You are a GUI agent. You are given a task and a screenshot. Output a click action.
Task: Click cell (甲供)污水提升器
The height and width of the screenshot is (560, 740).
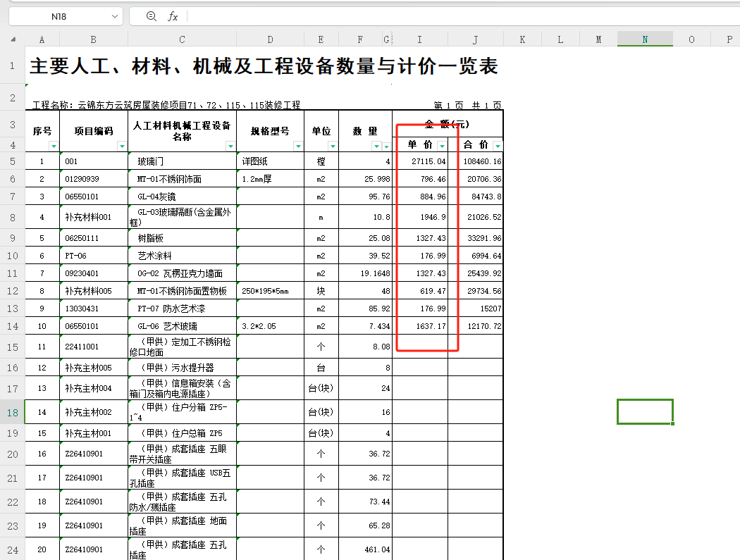click(x=182, y=368)
